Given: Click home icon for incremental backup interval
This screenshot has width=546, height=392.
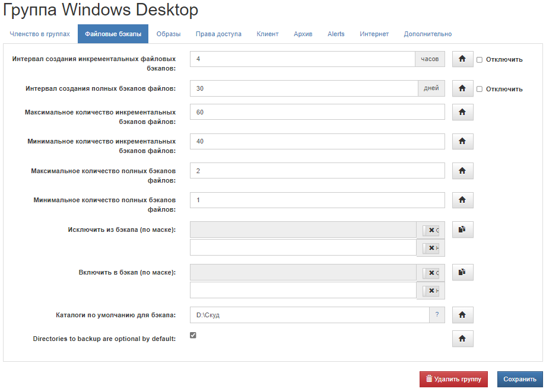Looking at the screenshot, I should (x=462, y=59).
